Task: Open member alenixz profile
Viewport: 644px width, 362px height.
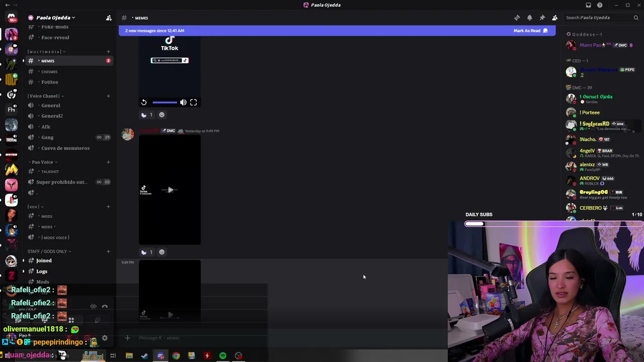Action: click(x=603, y=166)
